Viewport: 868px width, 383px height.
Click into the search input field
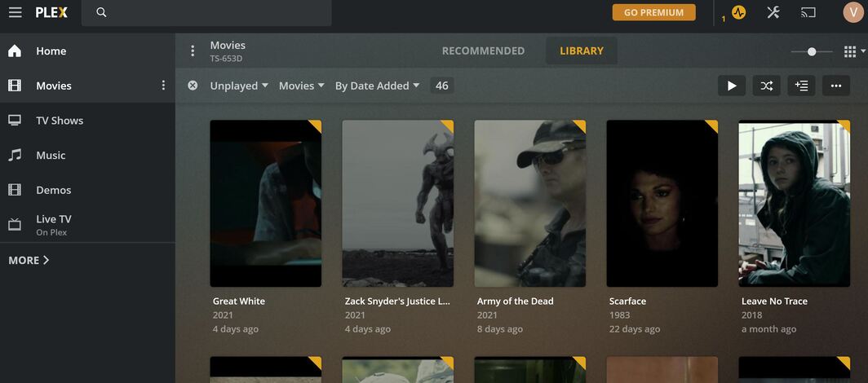[206, 13]
